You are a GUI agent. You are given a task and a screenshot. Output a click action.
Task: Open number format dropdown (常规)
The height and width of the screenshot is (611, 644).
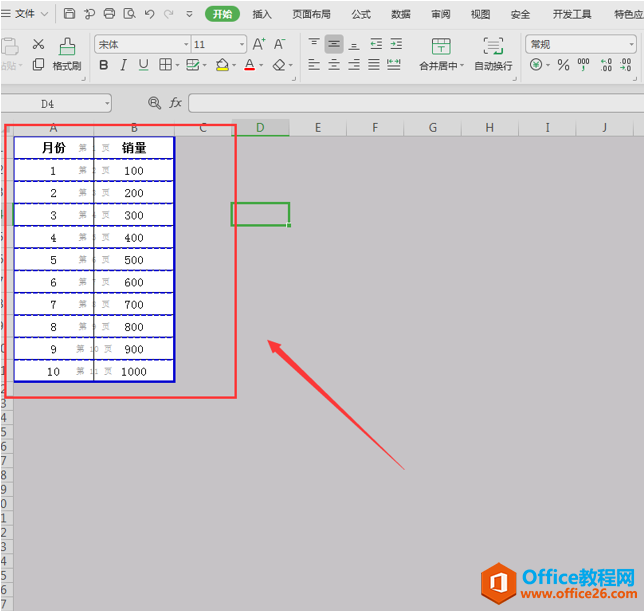click(631, 44)
